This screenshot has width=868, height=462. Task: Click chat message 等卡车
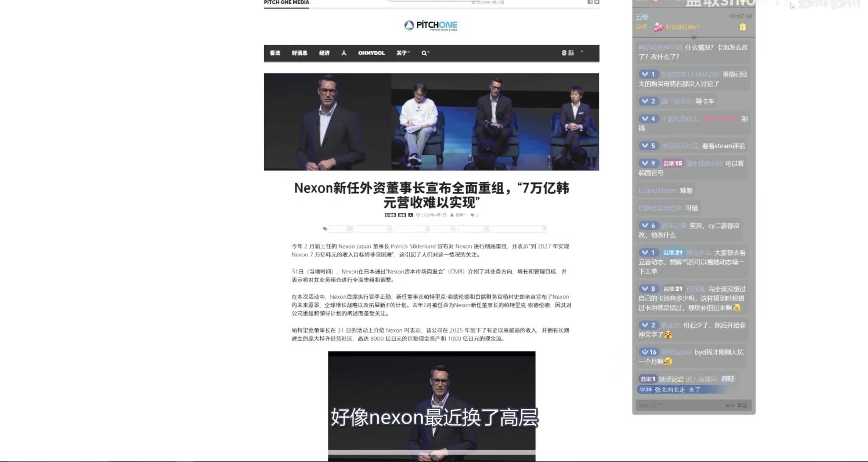705,101
